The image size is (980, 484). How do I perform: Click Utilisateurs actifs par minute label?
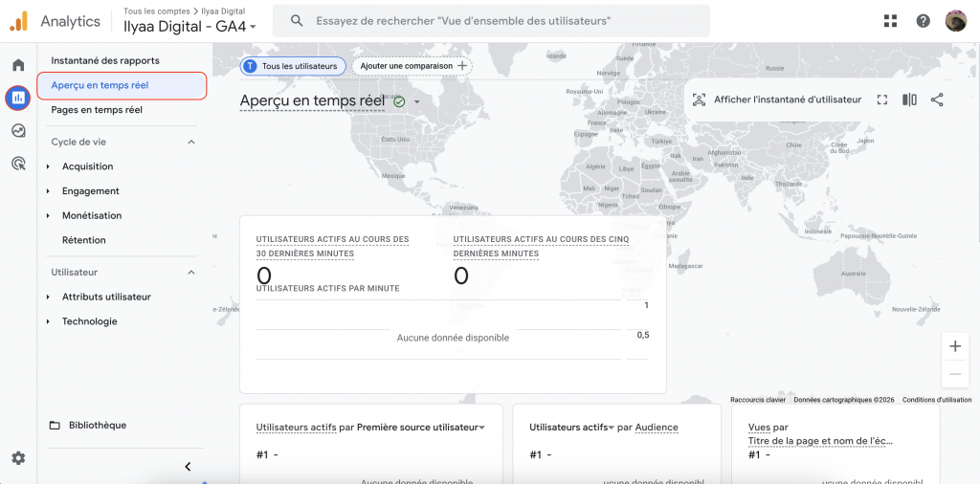327,289
